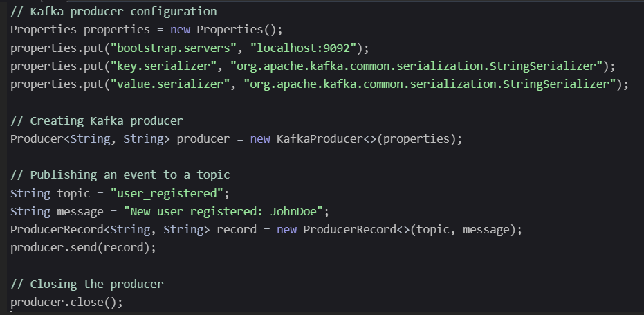The width and height of the screenshot is (644, 315).
Task: Click "ProducerRecord<>(topic, message)" constructor call
Action: point(409,229)
